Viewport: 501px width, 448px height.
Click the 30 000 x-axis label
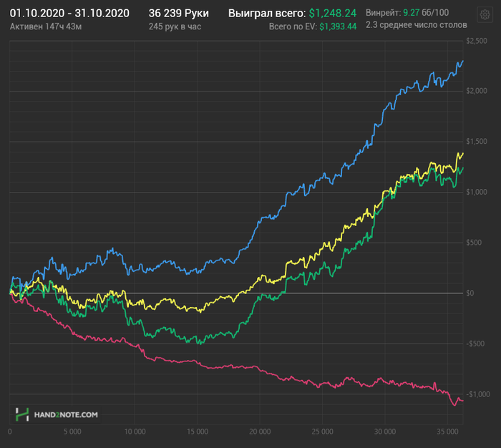tap(385, 432)
